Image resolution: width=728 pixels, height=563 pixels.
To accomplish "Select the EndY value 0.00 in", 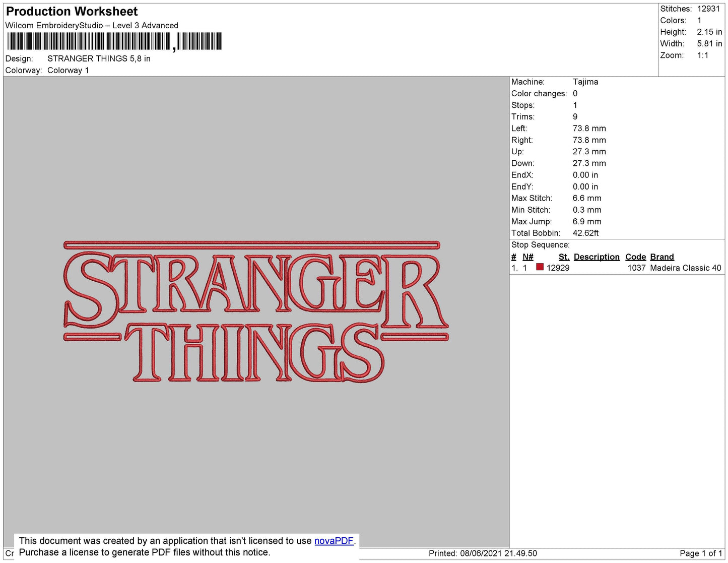I will pyautogui.click(x=585, y=186).
